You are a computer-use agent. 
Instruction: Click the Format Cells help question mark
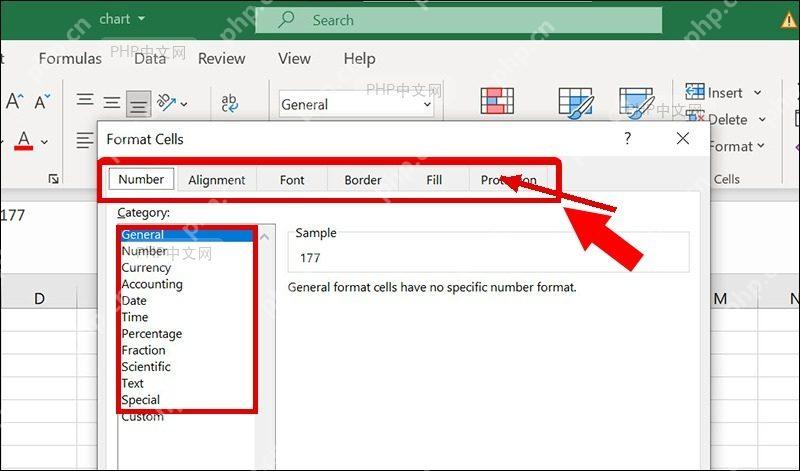click(628, 138)
